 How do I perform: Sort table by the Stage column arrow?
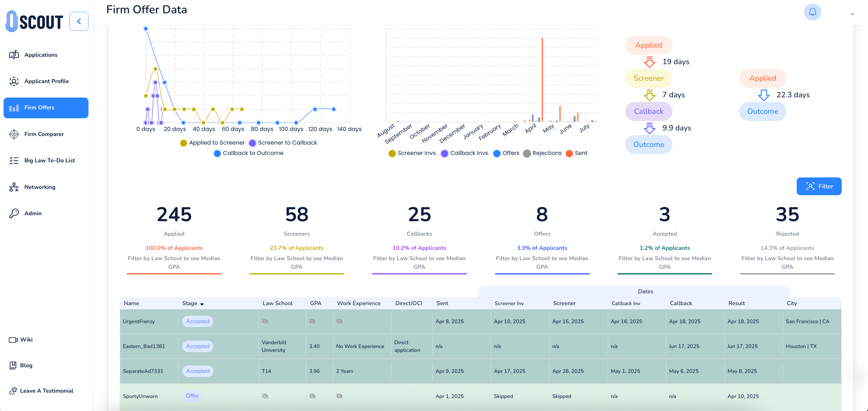click(x=202, y=304)
